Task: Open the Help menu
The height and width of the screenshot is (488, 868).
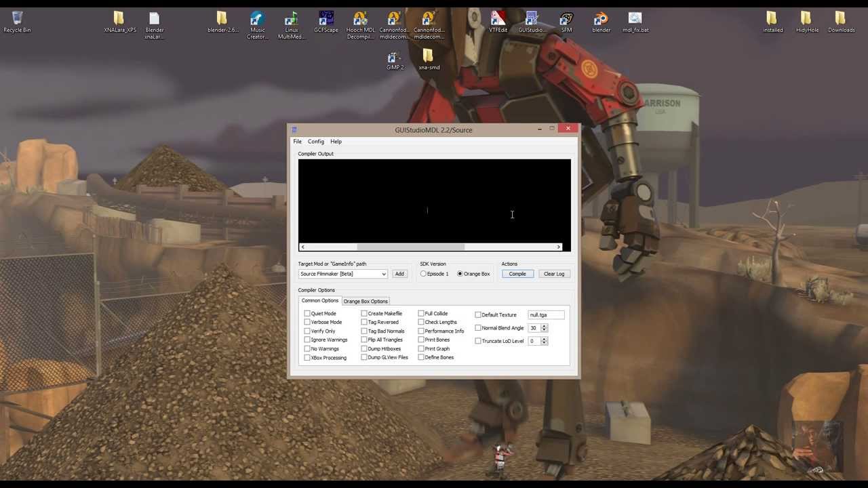Action: click(336, 142)
